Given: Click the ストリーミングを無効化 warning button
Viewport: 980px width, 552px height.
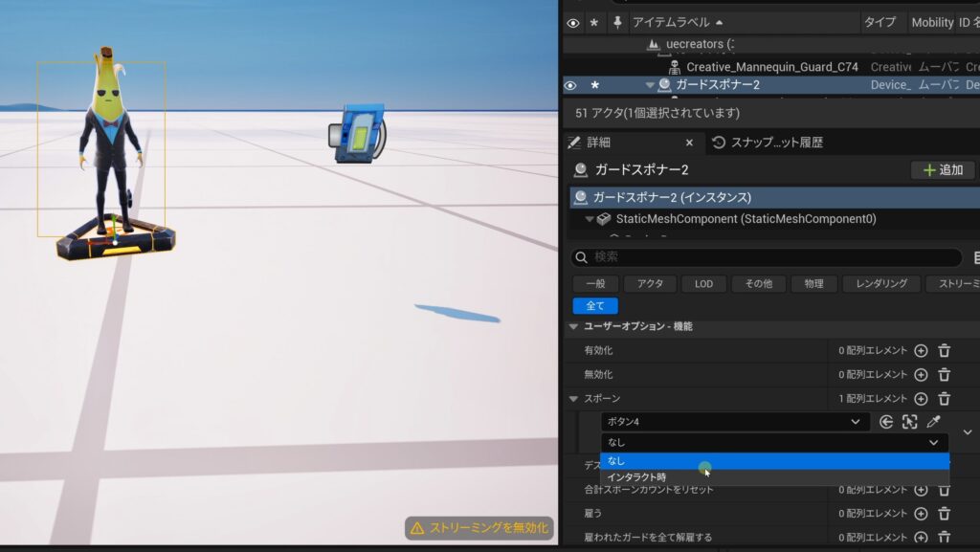Looking at the screenshot, I should tap(479, 528).
